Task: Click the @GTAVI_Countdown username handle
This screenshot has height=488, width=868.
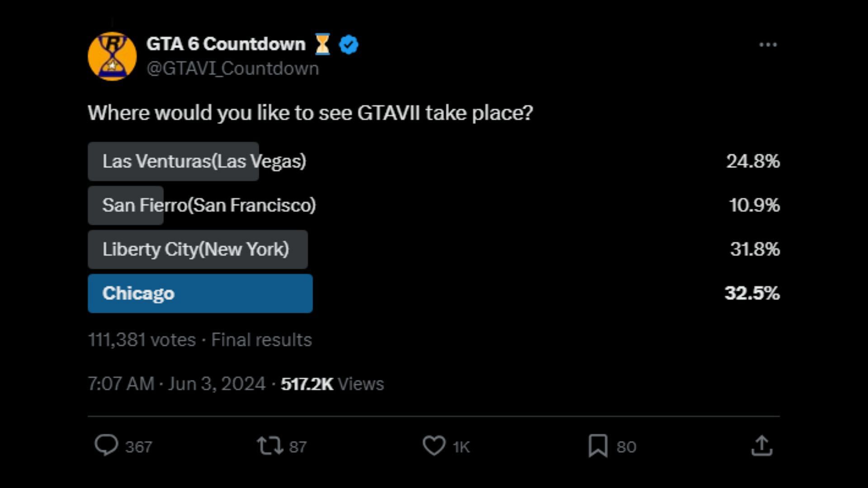Action: coord(233,68)
